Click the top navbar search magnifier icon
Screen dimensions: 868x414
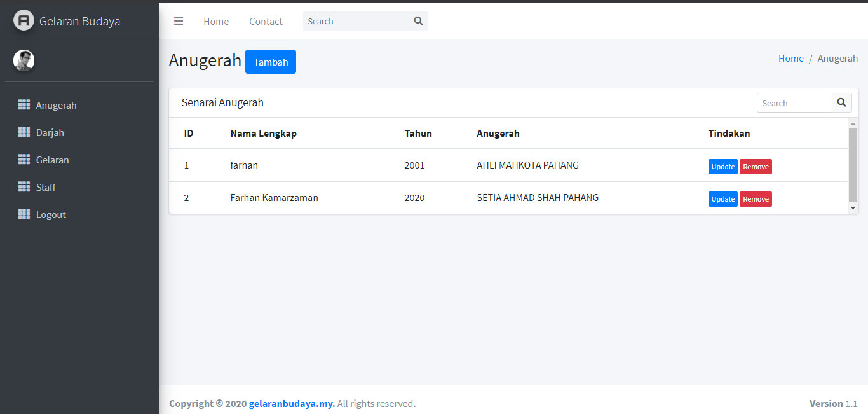click(x=418, y=21)
